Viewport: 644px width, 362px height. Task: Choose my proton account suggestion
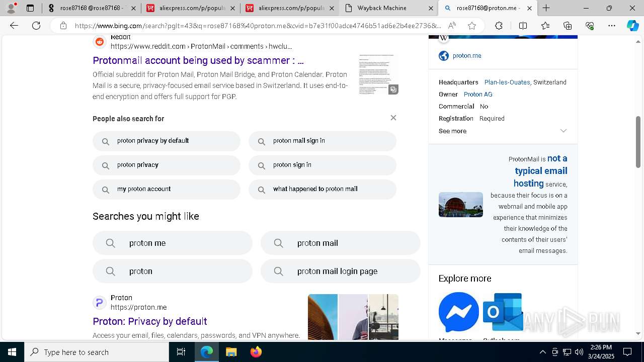pyautogui.click(x=167, y=190)
